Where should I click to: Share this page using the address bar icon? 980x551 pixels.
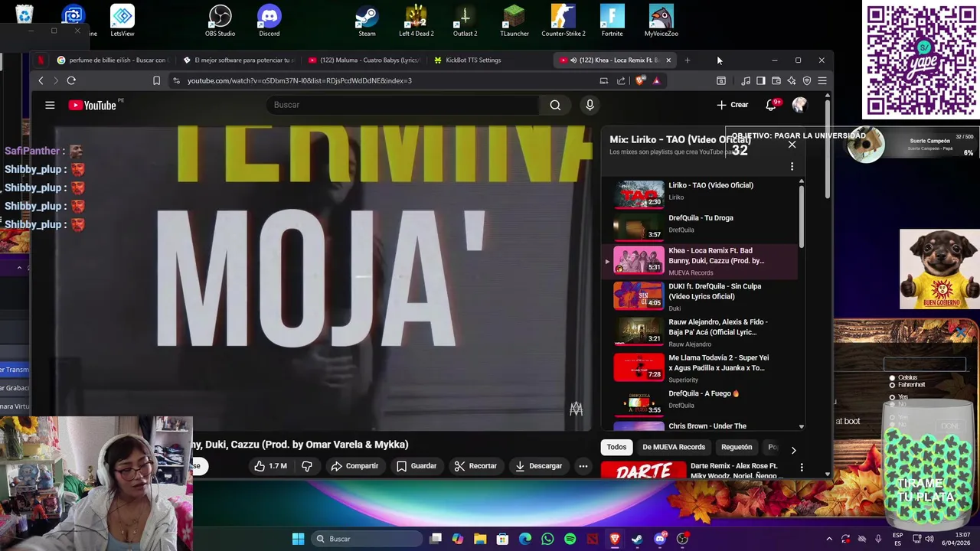(x=621, y=80)
